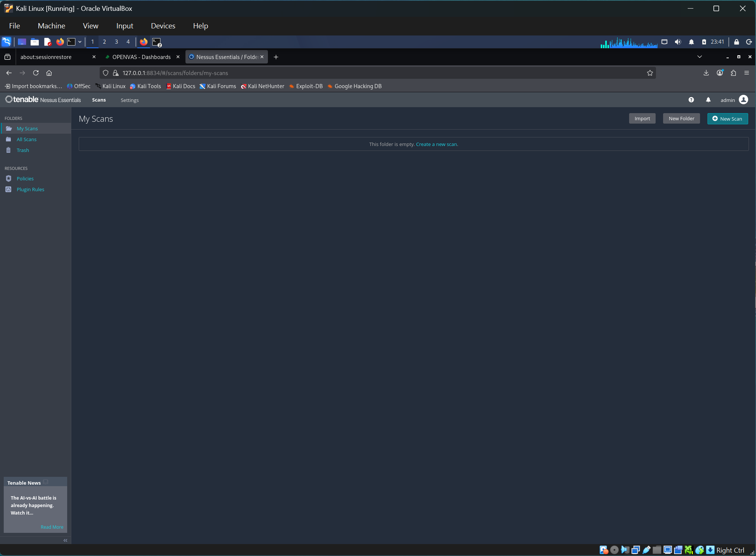Screen dimensions: 756x556
Task: Open the Firefox hamburger application menu
Action: point(747,73)
